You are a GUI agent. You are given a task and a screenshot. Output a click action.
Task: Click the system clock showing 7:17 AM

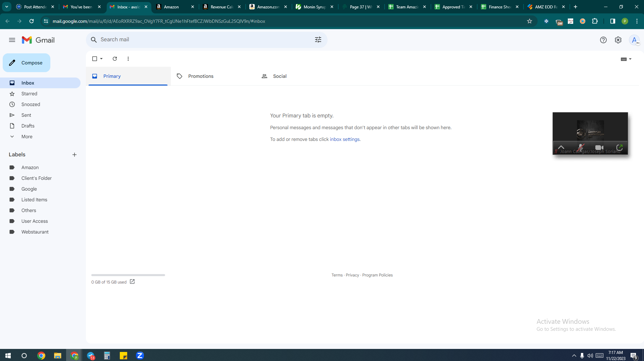point(615,355)
